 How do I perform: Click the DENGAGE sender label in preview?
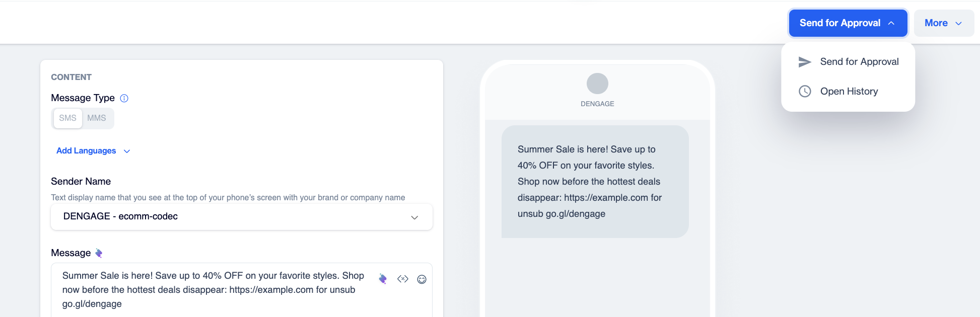[x=597, y=104]
